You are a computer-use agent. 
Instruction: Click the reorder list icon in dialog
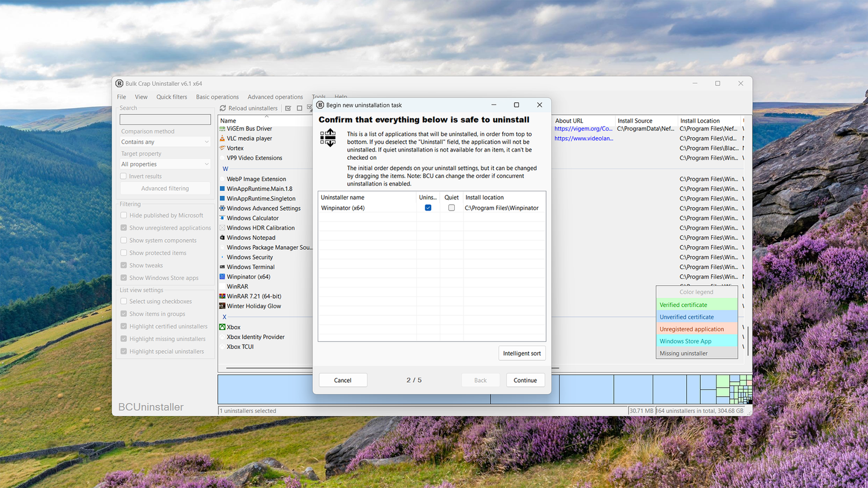[x=328, y=138]
